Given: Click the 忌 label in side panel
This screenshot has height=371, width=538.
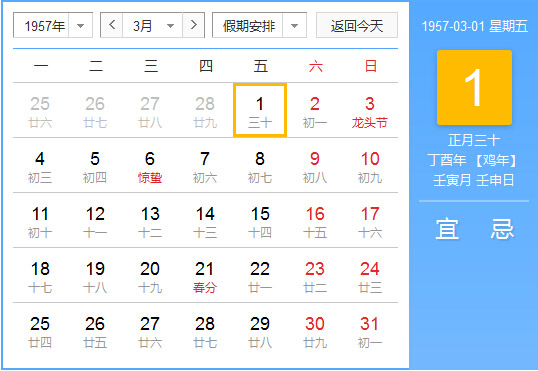Looking at the screenshot, I should coord(502,229).
